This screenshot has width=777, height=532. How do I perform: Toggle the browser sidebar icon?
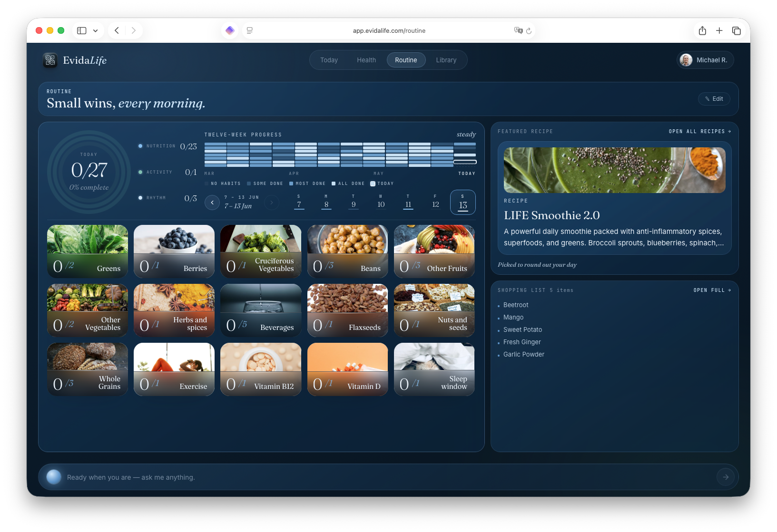click(82, 30)
